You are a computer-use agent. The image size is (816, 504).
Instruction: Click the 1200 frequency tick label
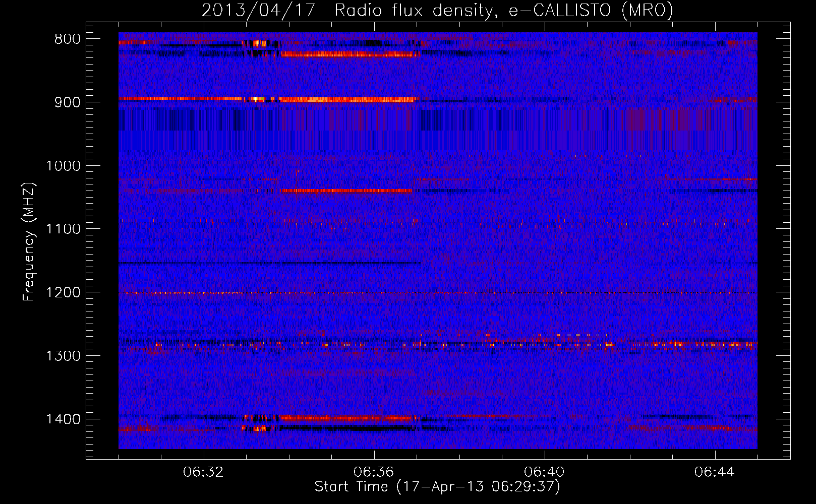point(63,293)
